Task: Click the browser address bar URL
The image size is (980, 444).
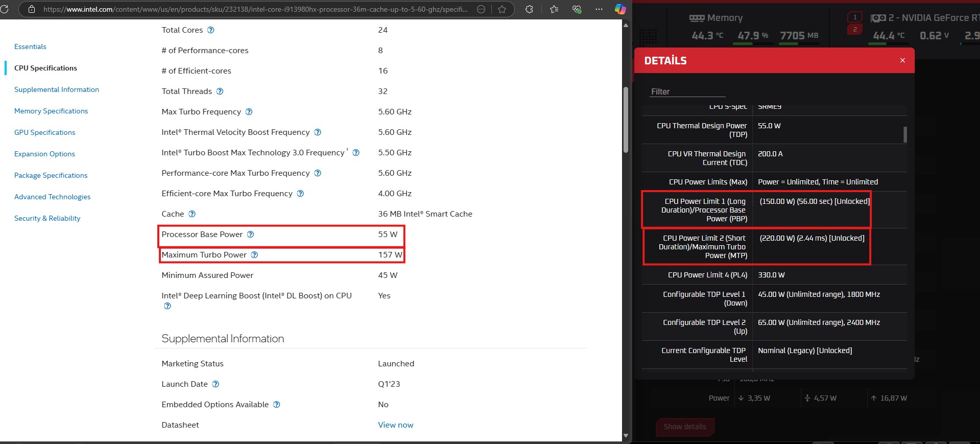Action: (x=255, y=9)
